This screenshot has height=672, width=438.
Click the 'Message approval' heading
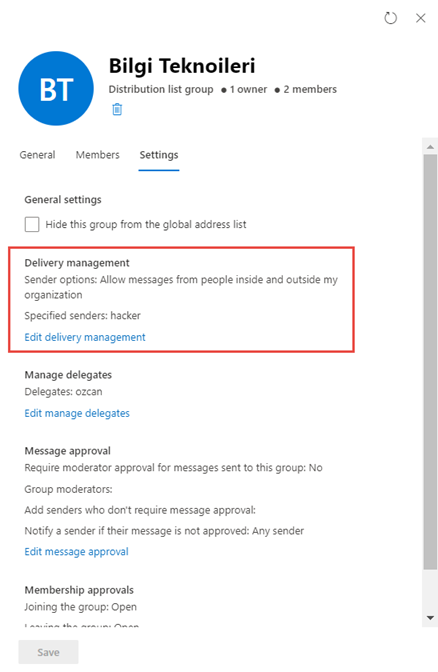click(x=67, y=451)
